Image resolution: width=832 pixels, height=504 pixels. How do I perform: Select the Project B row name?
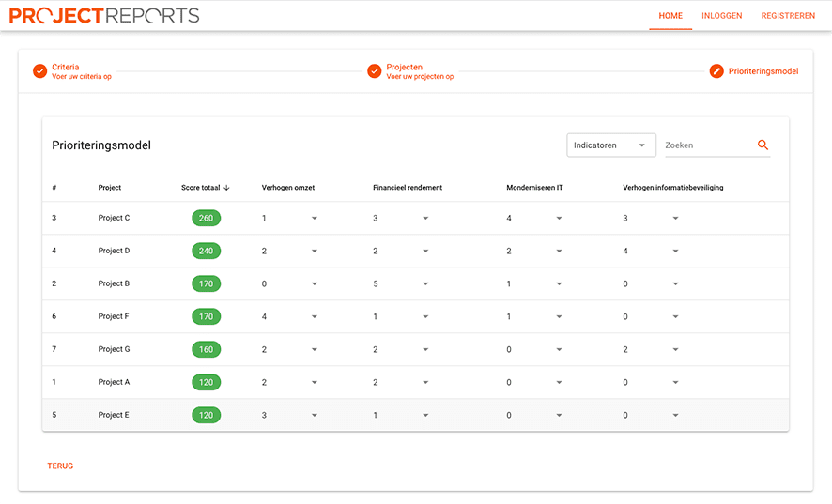point(114,283)
